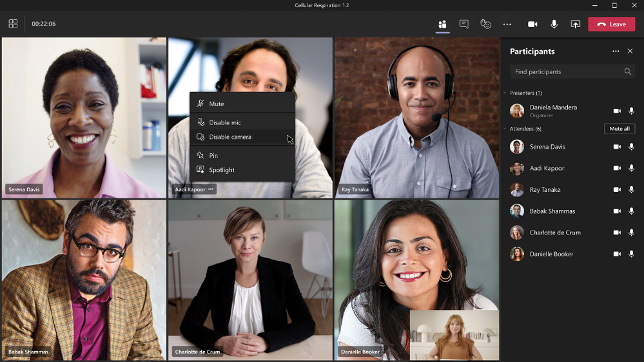Choose Disable camera from the context menu
Screen dimensions: 644x362
coord(242,137)
